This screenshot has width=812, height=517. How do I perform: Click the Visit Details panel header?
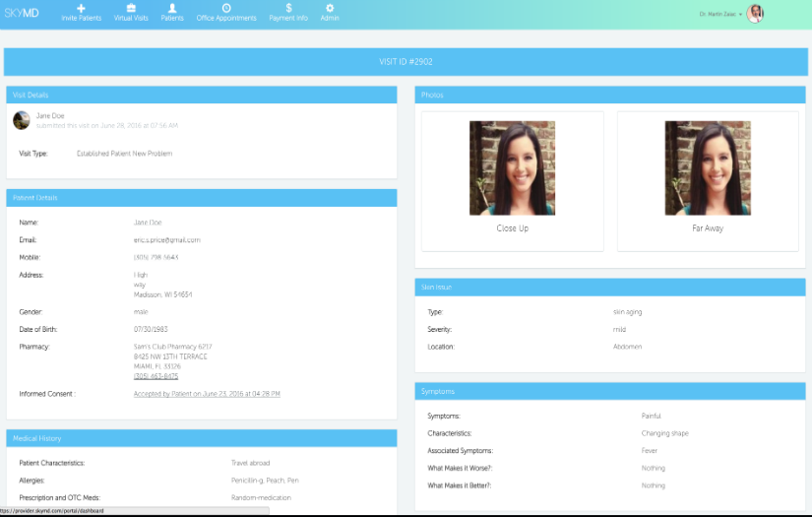[x=202, y=95]
